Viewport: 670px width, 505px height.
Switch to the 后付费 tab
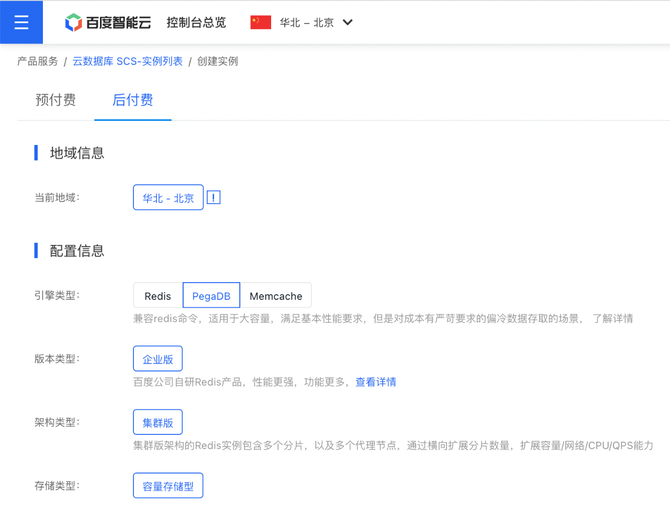coord(132,100)
